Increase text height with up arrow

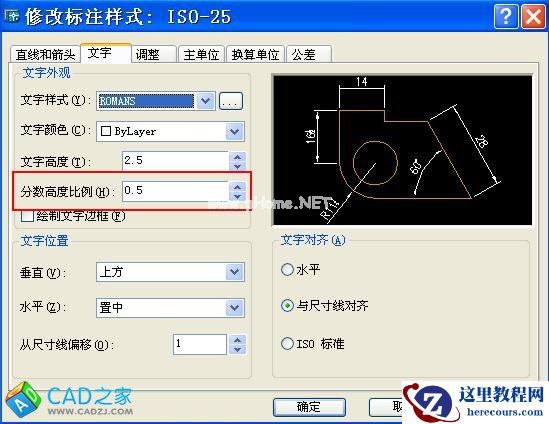coord(237,157)
